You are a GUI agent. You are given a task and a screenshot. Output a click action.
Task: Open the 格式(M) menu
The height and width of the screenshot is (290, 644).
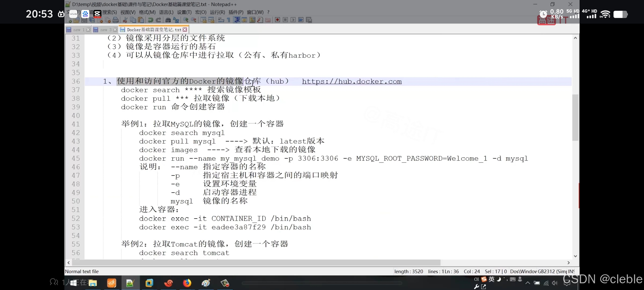point(147,12)
